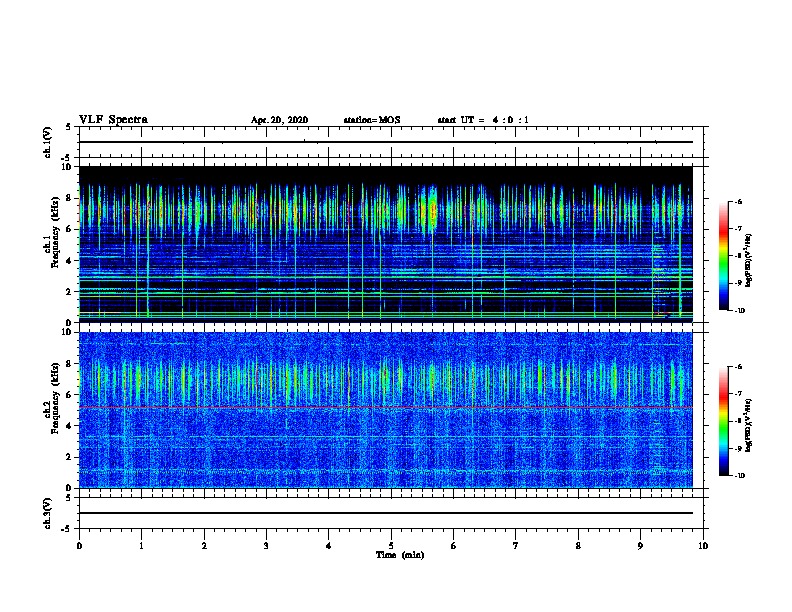Click the "ch.1(V)" axis label

(48, 142)
